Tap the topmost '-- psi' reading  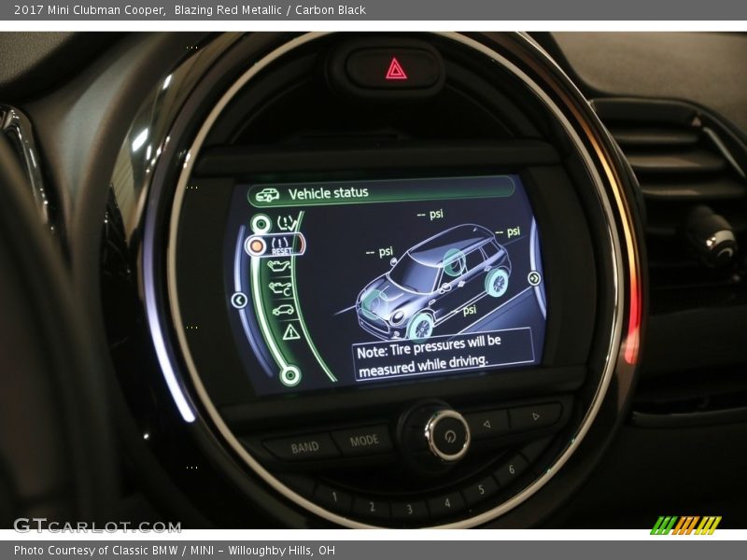point(430,215)
